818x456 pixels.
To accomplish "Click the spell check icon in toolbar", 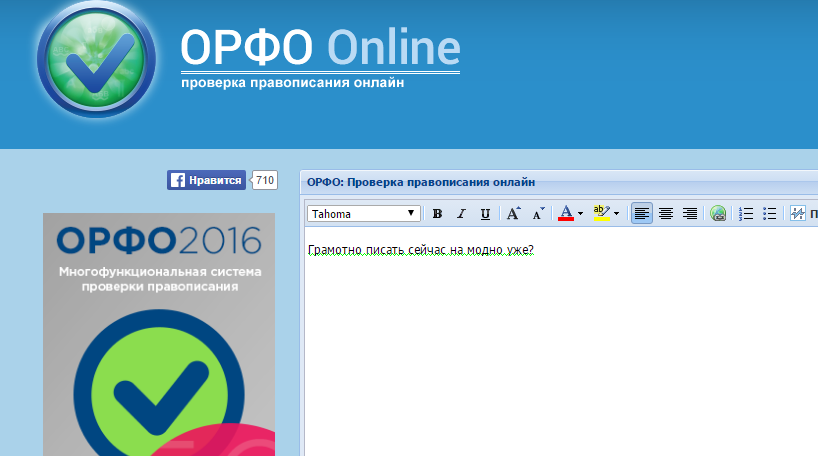I will tap(798, 214).
